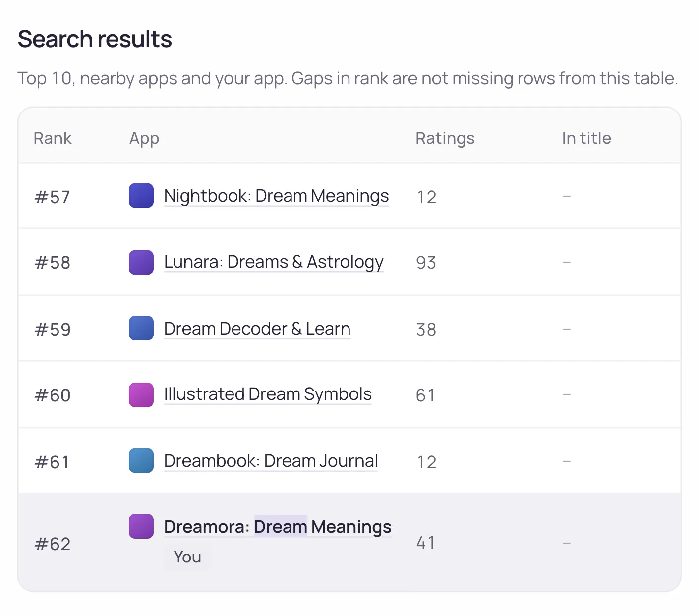Click ratings value 12 for Nightbook
Viewport: 699px width, 616px height.
point(426,197)
